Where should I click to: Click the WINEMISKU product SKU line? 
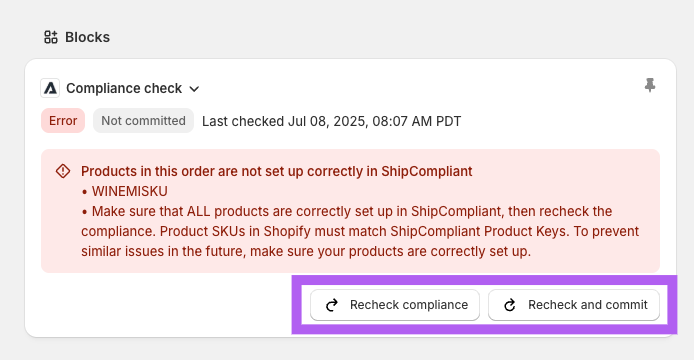click(124, 191)
